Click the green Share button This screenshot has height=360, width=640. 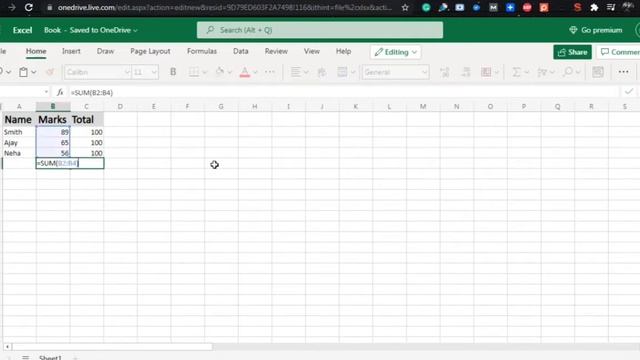click(x=572, y=52)
